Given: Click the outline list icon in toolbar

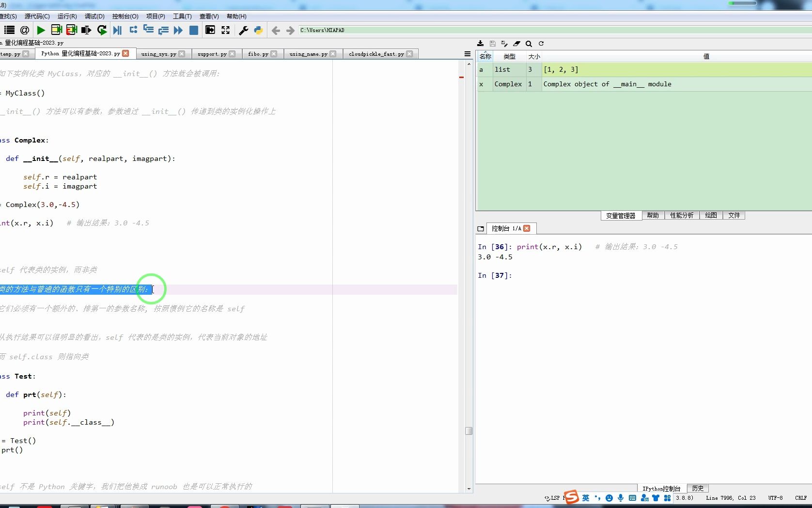Looking at the screenshot, I should tap(9, 30).
